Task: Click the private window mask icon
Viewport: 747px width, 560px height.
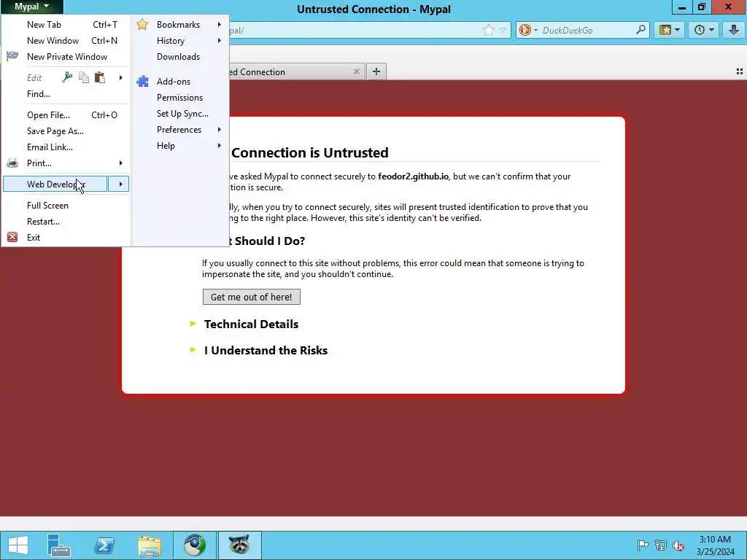Action: click(12, 56)
